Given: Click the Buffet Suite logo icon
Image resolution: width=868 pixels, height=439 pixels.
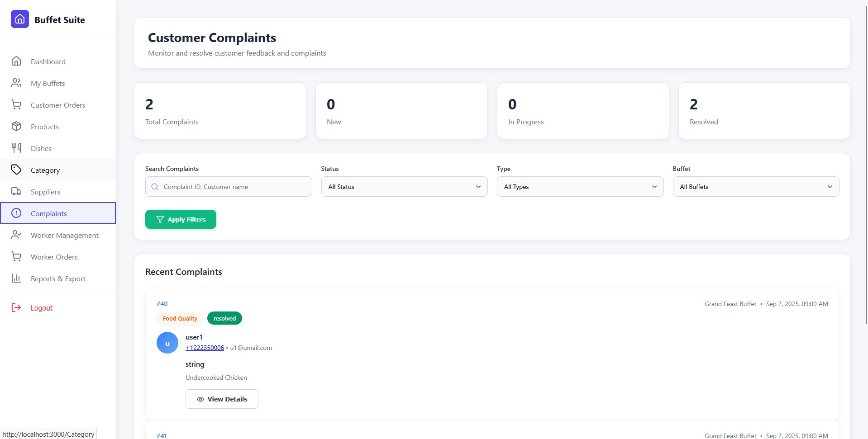Looking at the screenshot, I should pos(20,19).
